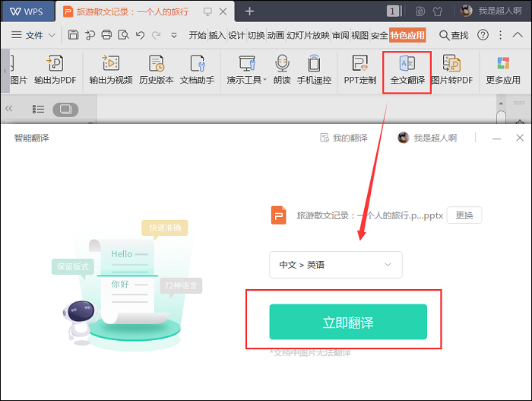The image size is (532, 401).
Task: Open 我的翻译 my translations link
Action: coord(344,138)
